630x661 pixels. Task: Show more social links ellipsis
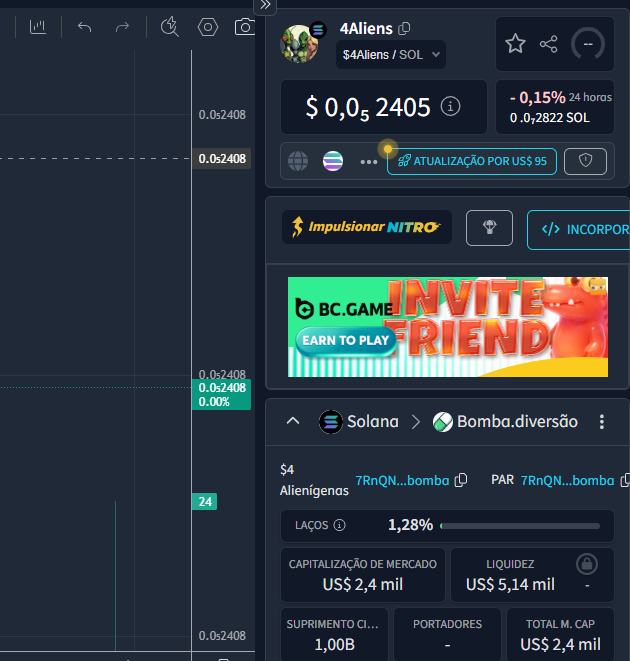click(x=369, y=162)
